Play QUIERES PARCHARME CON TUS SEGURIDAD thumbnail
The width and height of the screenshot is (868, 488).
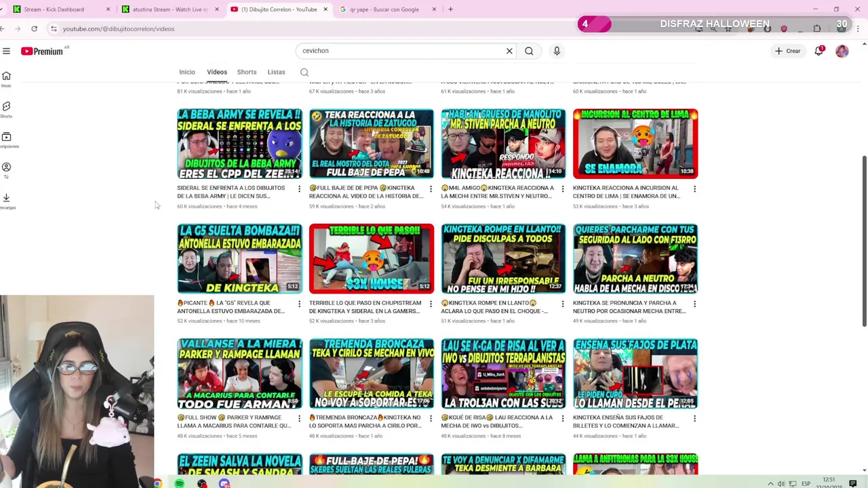[x=635, y=259]
